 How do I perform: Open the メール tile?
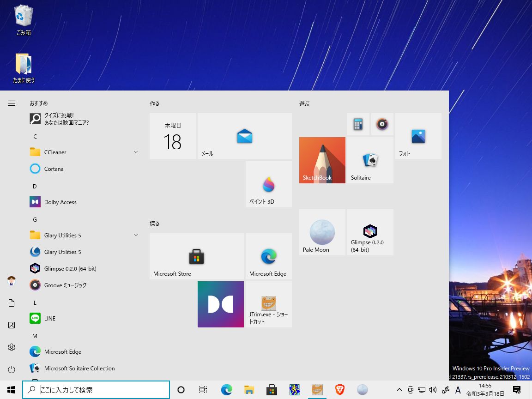click(244, 136)
